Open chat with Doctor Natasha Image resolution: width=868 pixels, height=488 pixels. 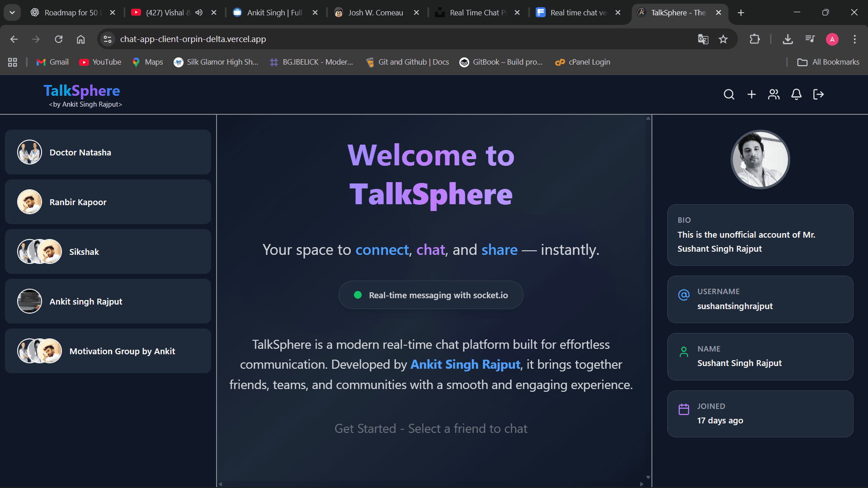click(x=108, y=152)
